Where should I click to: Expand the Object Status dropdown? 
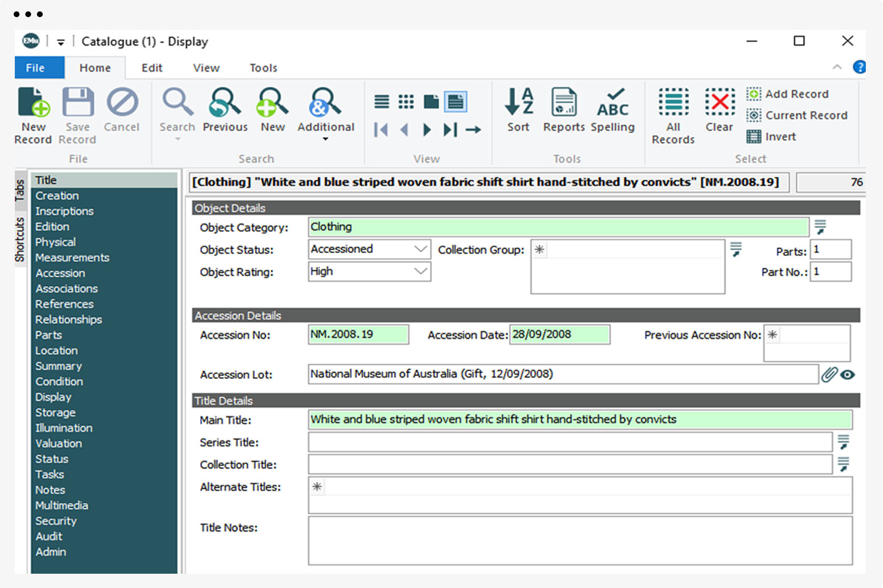pyautogui.click(x=420, y=249)
